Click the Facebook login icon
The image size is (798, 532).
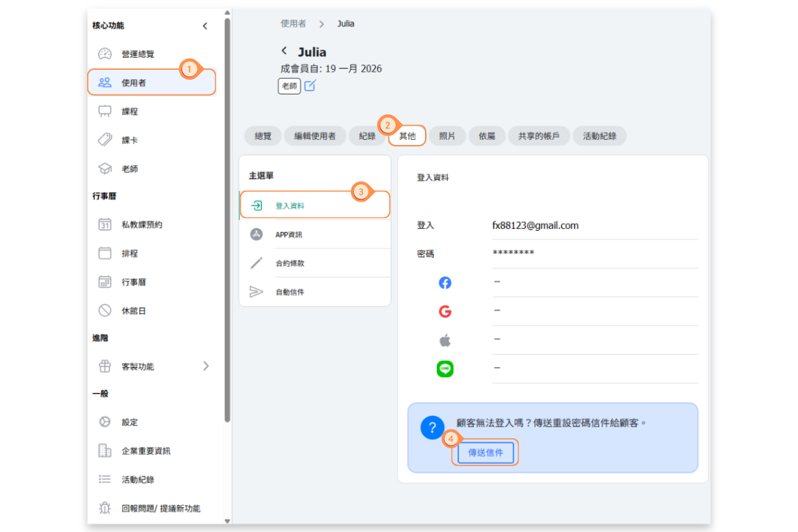pyautogui.click(x=445, y=283)
